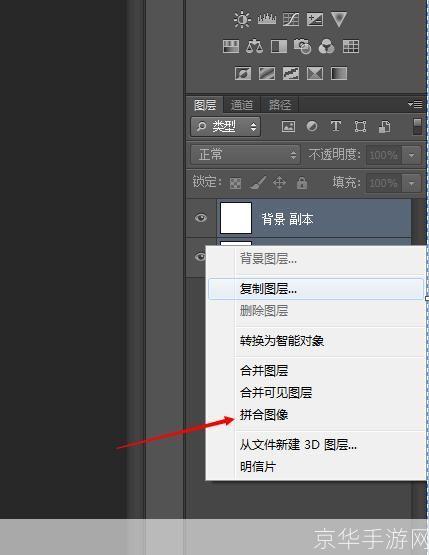Viewport: 429px width, 555px height.
Task: Choose 从文件新建 3D 图层... item
Action: click(316, 445)
